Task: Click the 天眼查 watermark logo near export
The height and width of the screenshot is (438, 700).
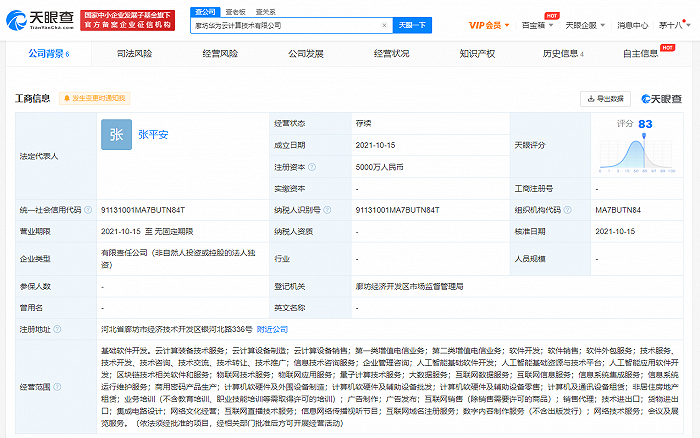Action: 660,98
